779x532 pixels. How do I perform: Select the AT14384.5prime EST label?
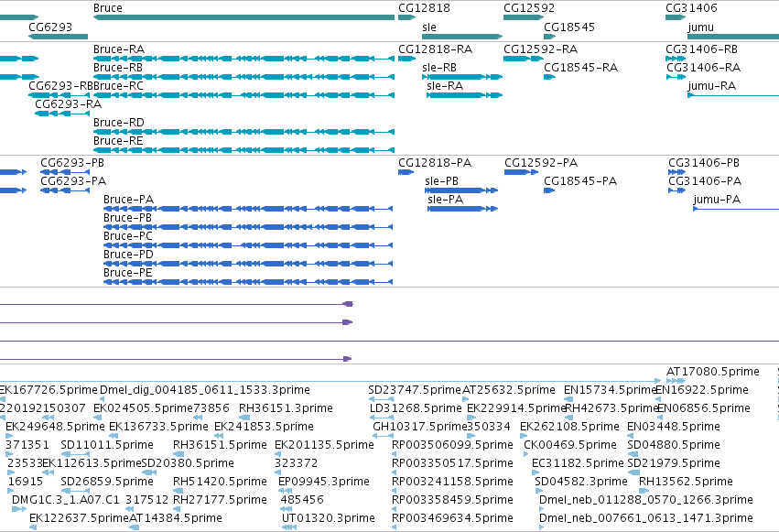click(x=176, y=518)
